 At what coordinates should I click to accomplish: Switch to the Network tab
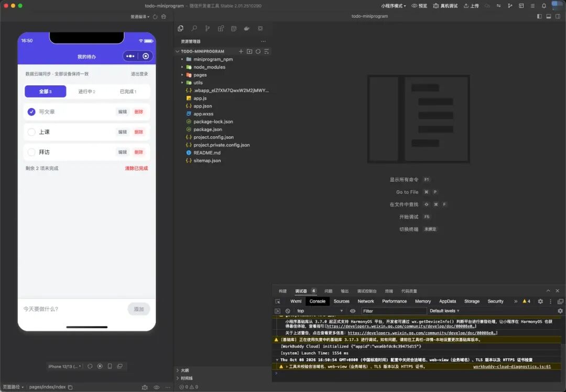pos(366,301)
